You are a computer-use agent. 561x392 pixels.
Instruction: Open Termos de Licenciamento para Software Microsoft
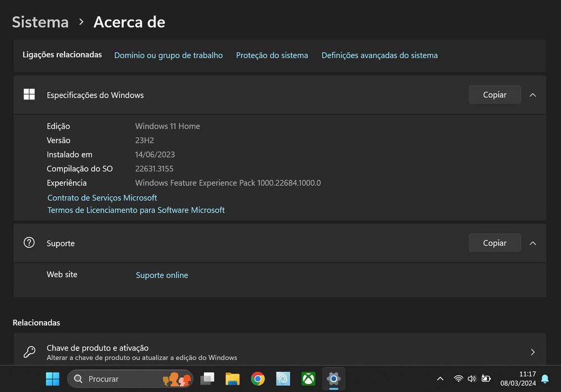[x=136, y=210]
